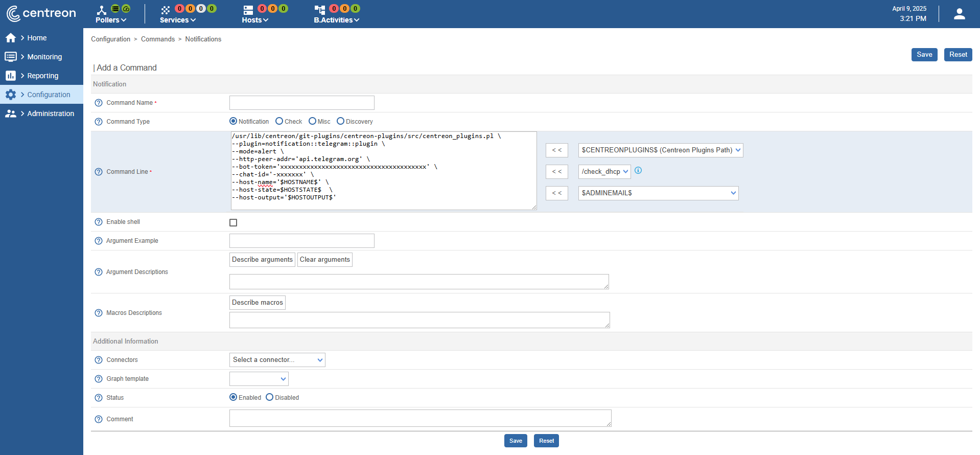Set Status to Disabled
Image resolution: width=980 pixels, height=455 pixels.
[x=270, y=397]
